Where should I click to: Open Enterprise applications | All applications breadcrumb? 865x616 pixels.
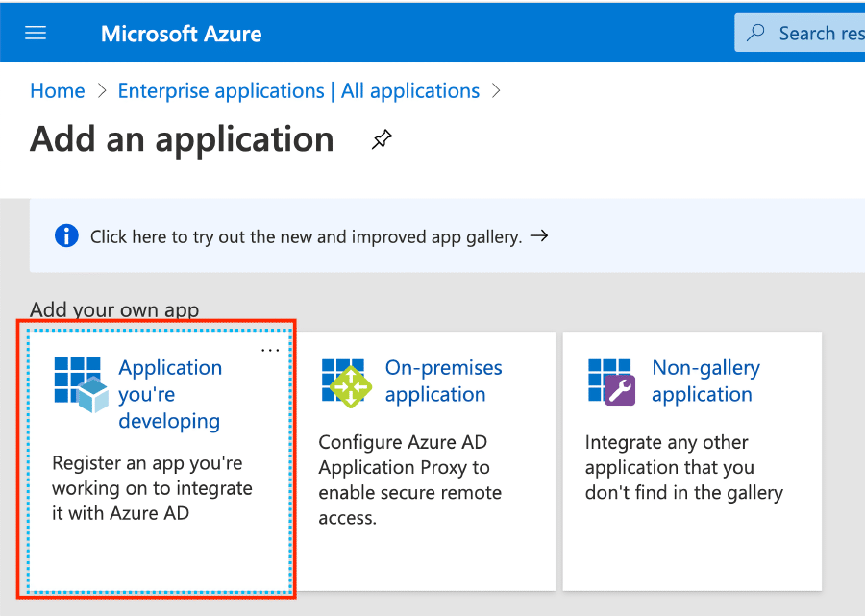tap(298, 90)
